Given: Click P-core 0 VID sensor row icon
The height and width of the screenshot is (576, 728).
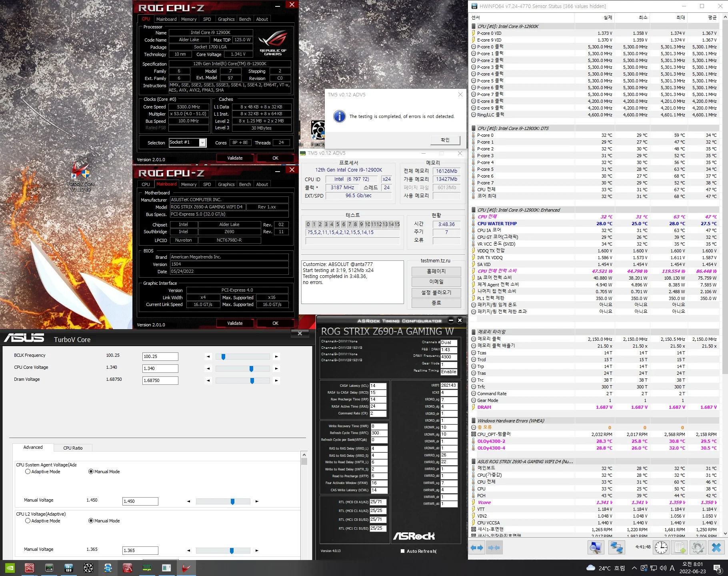Looking at the screenshot, I should coord(474,33).
